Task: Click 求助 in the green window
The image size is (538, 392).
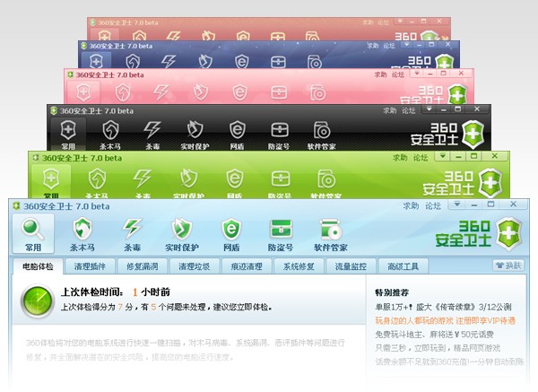Action: click(400, 158)
